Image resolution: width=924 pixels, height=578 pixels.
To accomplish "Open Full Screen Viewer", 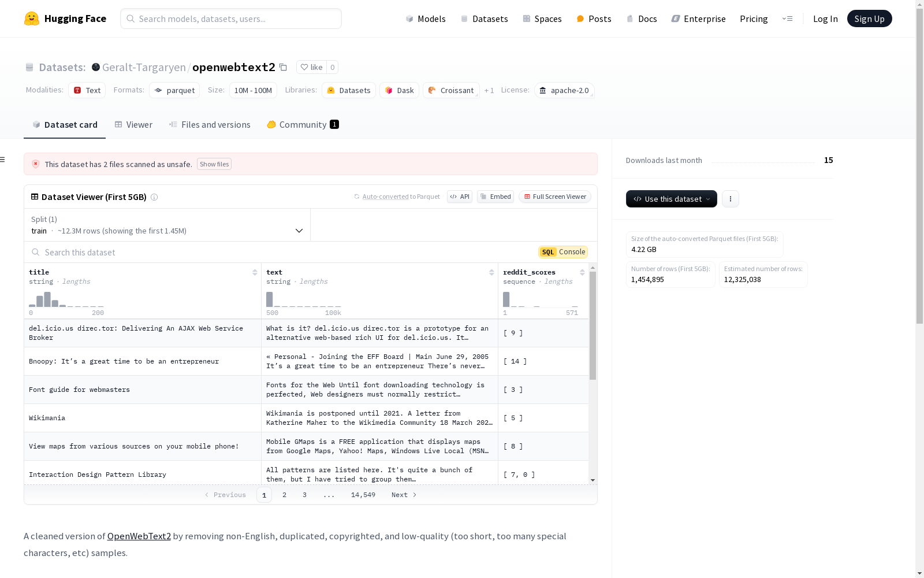I will click(x=555, y=197).
